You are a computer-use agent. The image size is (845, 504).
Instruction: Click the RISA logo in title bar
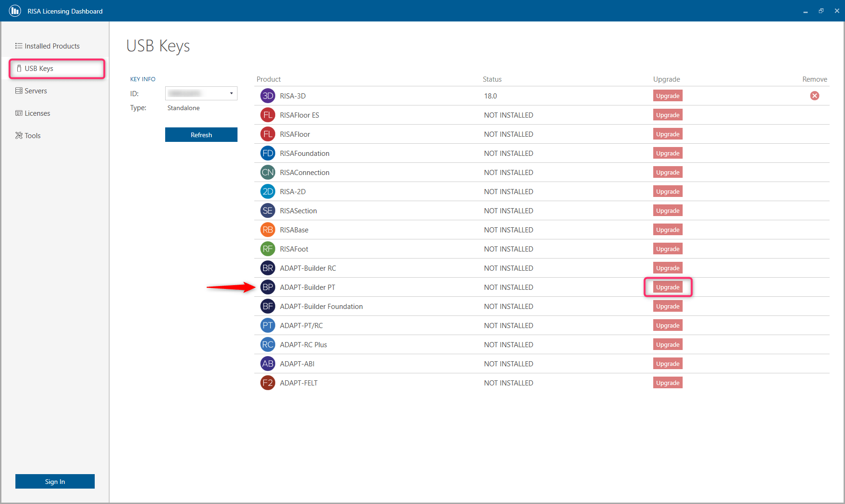click(x=15, y=11)
